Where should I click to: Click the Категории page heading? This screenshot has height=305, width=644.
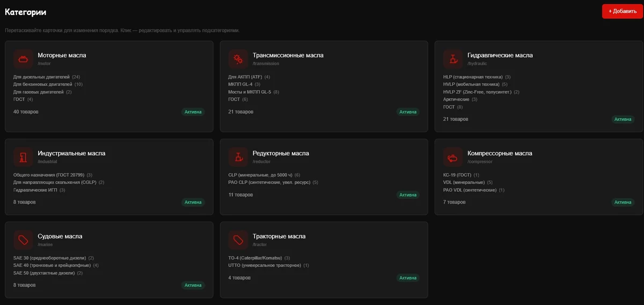[x=25, y=12]
